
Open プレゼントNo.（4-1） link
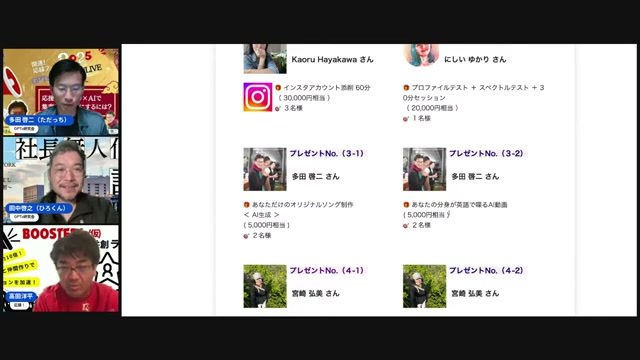coord(327,270)
